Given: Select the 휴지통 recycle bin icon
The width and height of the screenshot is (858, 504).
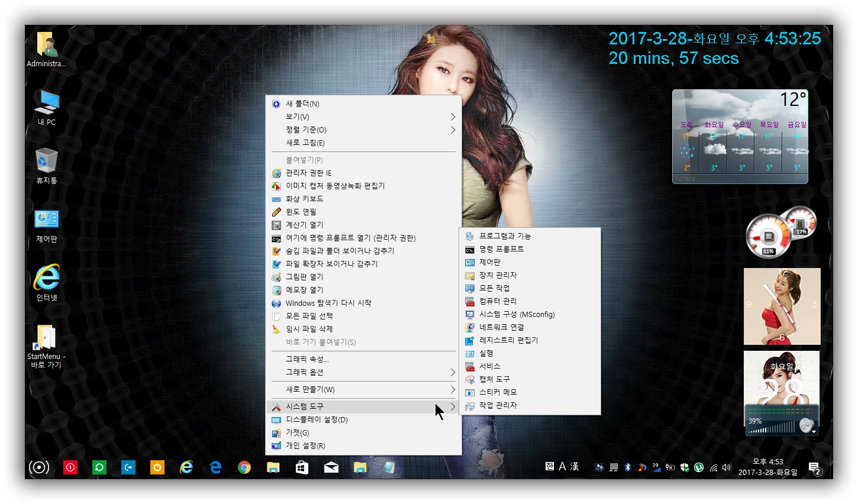Looking at the screenshot, I should [46, 166].
